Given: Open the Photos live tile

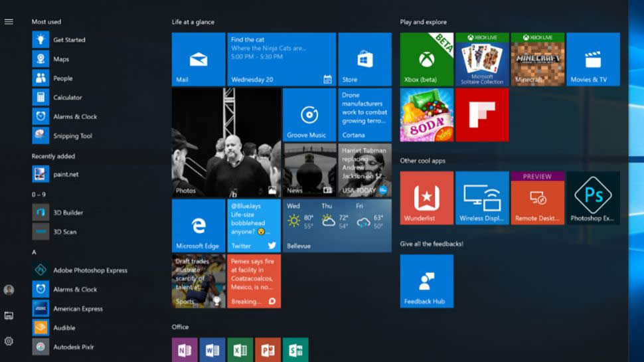Looking at the screenshot, I should 226,143.
